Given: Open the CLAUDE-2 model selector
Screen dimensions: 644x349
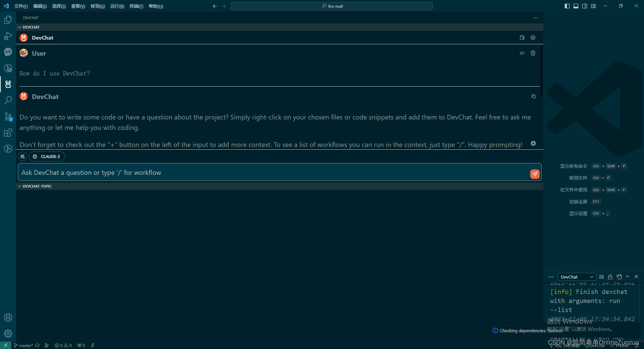Looking at the screenshot, I should pyautogui.click(x=47, y=156).
